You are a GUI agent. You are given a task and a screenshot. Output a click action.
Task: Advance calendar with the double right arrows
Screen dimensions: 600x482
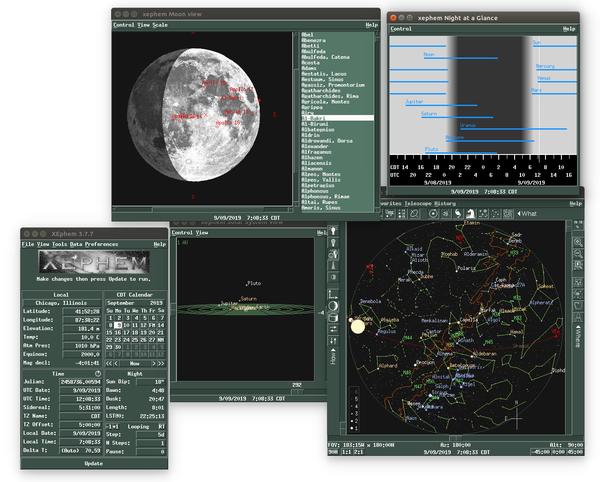coord(159,363)
